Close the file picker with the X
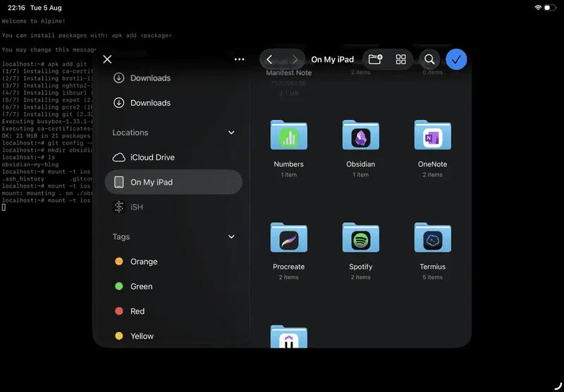The width and height of the screenshot is (564, 392). click(x=107, y=59)
